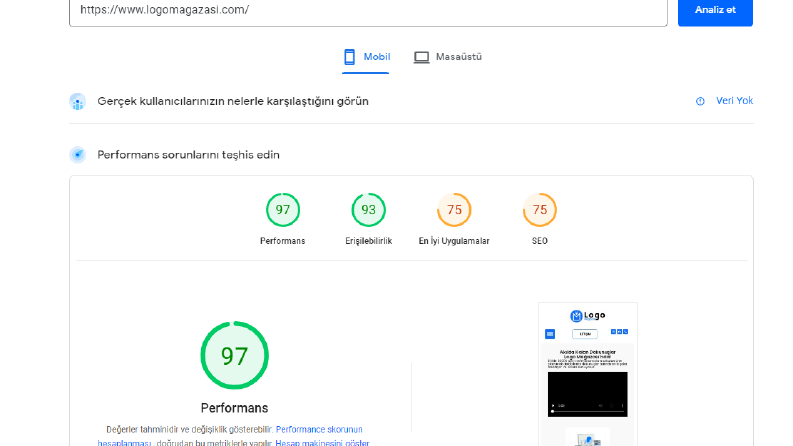Select the Performans 97 score gauge

(x=283, y=210)
